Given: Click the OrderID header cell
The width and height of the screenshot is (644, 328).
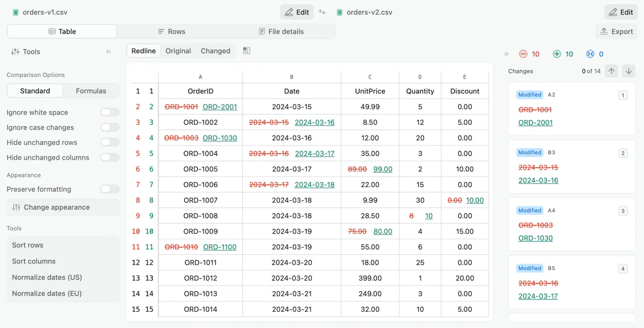Looking at the screenshot, I should point(200,91).
